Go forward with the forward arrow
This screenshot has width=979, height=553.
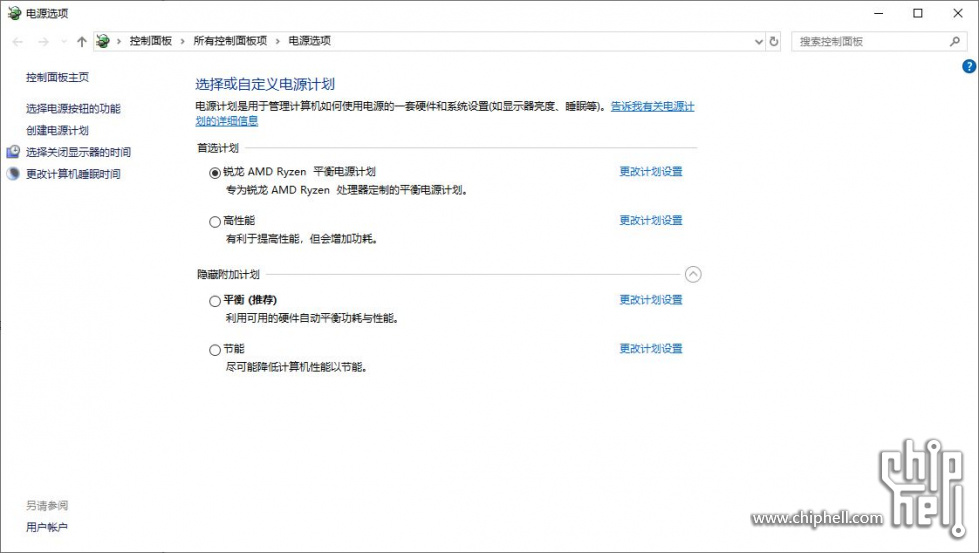(43, 42)
